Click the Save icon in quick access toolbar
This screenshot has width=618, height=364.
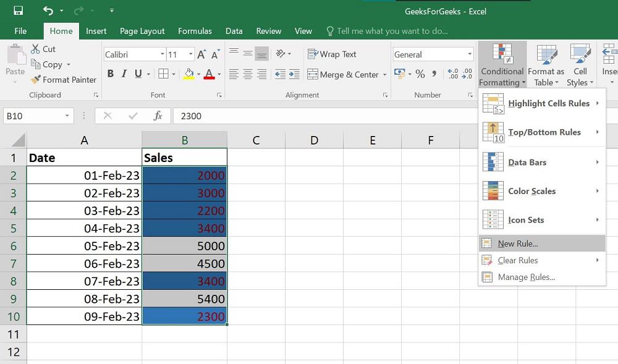point(18,11)
